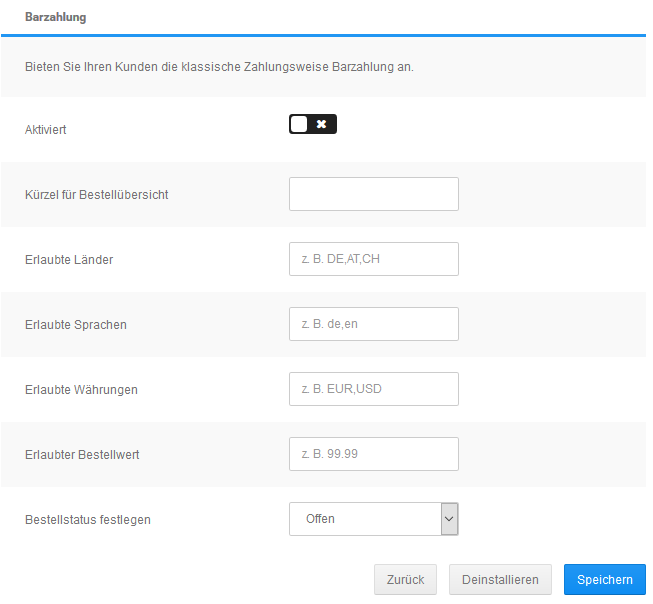
Task: Click the Zurück button
Action: 405,579
